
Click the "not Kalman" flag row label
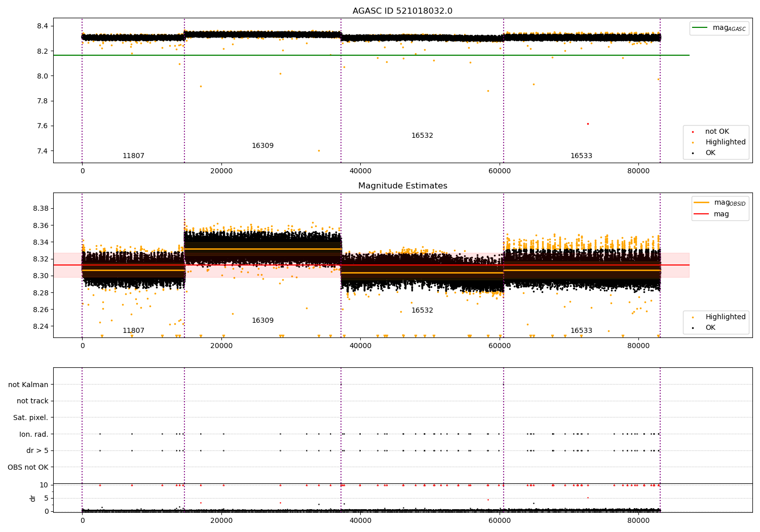tap(28, 385)
